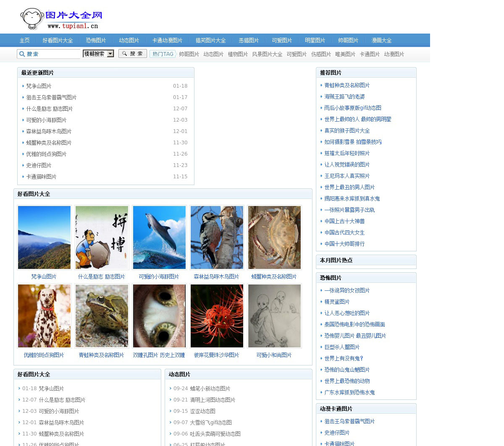Click the 热门TAG badge
The image size is (504, 446).
pos(163,54)
